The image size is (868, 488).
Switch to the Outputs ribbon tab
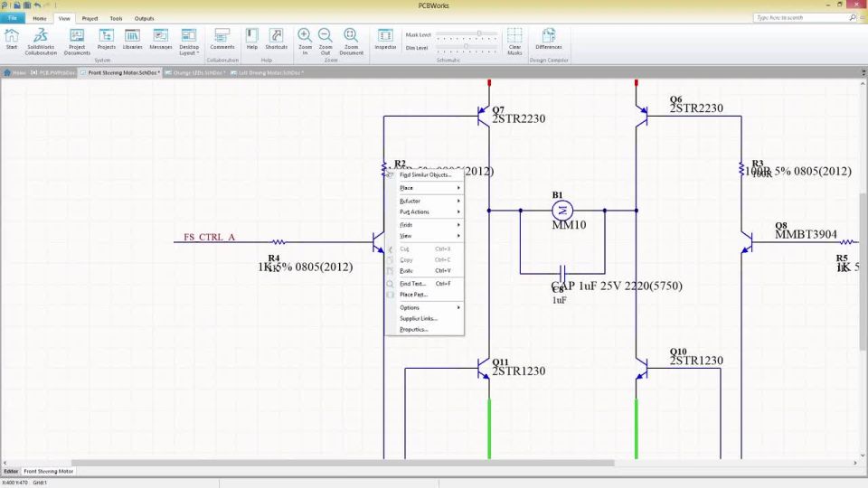[145, 18]
